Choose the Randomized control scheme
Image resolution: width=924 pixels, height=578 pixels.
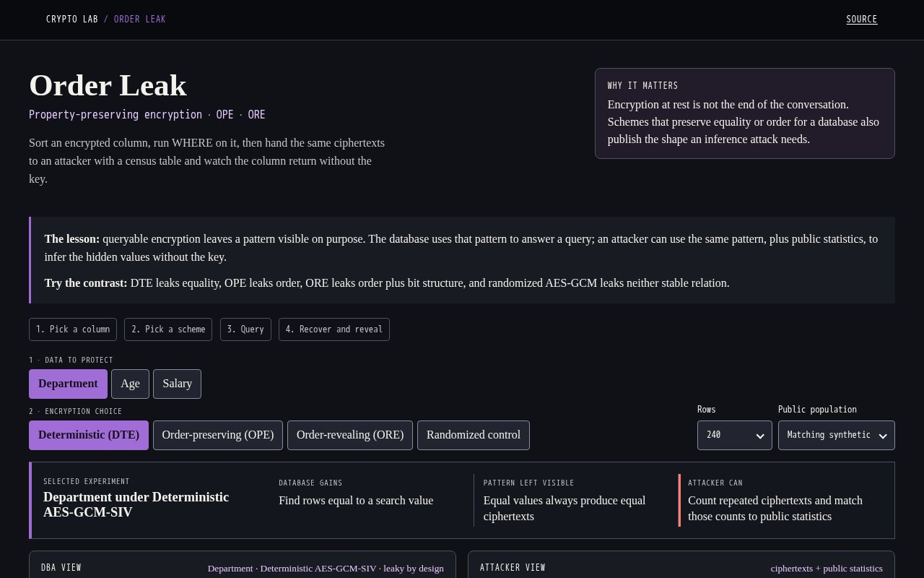(x=474, y=435)
